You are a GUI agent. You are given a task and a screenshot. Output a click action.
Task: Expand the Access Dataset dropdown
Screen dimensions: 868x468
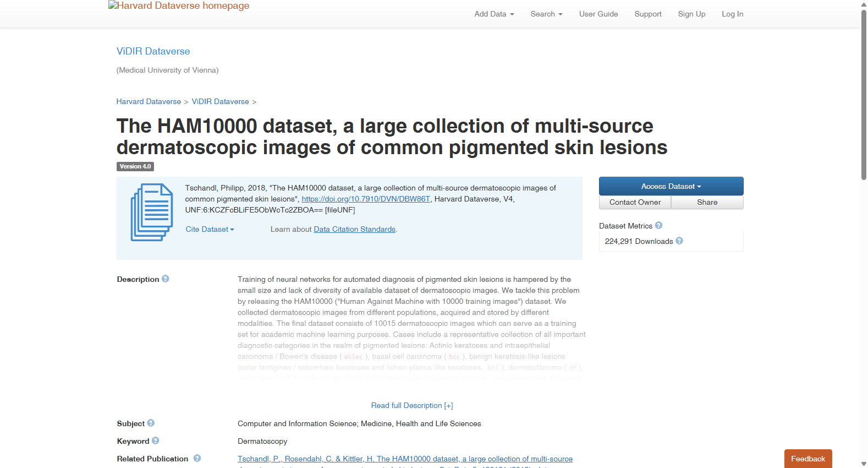[671, 186]
